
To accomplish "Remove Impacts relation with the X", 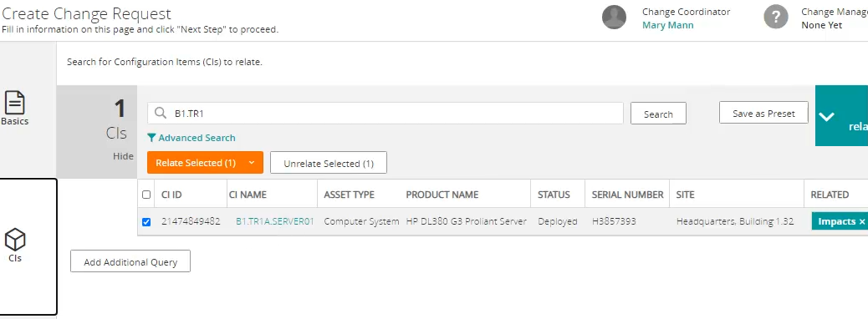I will click(x=861, y=221).
